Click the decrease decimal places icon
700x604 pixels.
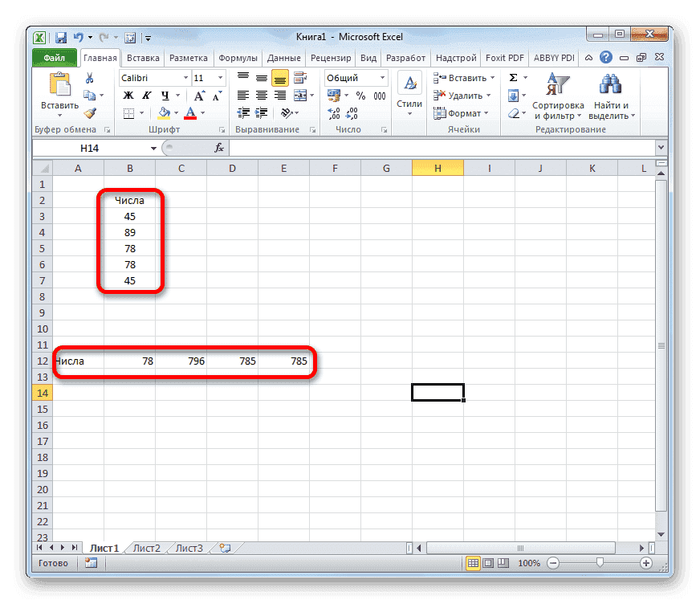[351, 113]
